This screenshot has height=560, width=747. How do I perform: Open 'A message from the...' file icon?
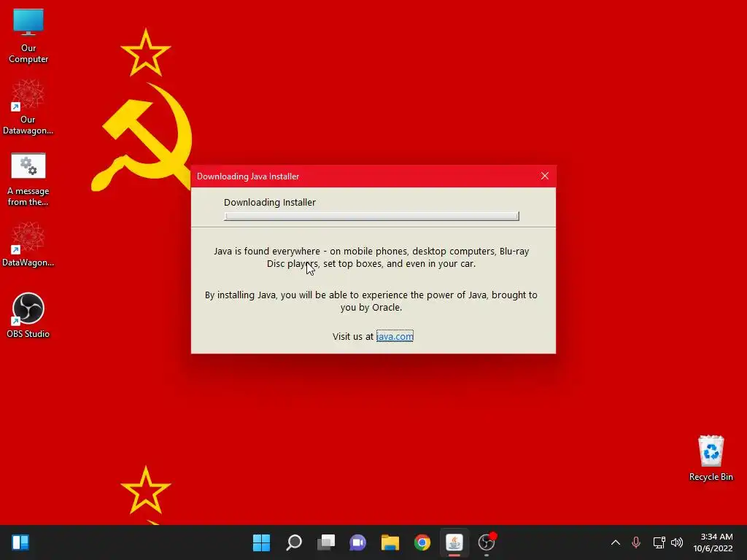point(28,179)
